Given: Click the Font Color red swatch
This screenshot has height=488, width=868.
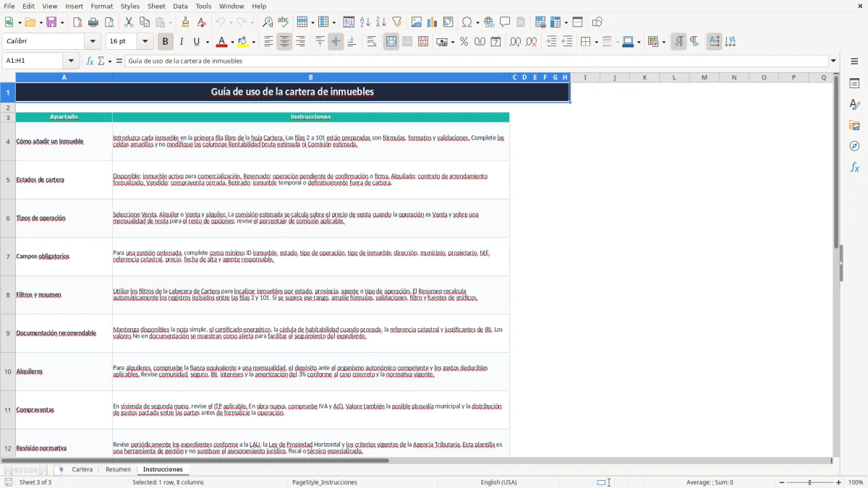Looking at the screenshot, I should (x=221, y=42).
